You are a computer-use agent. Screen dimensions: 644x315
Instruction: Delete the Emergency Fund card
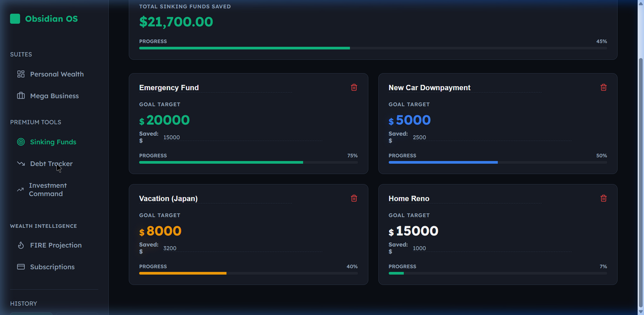pyautogui.click(x=354, y=87)
